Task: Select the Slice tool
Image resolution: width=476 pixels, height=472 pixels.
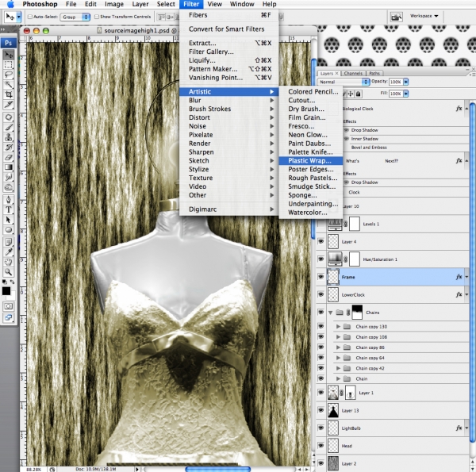Action: [x=9, y=105]
